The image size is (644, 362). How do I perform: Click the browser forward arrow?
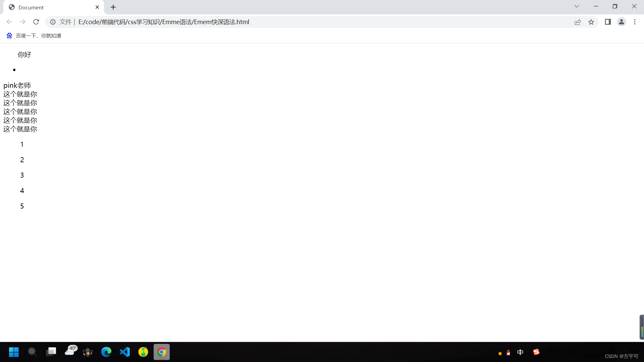[22, 22]
